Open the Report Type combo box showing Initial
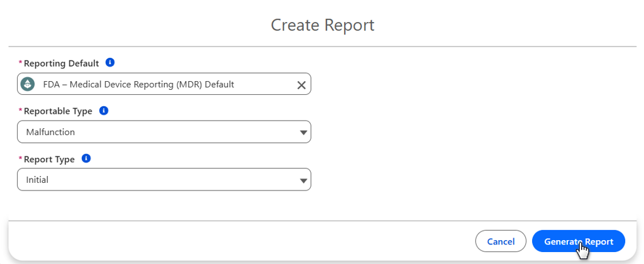This screenshot has width=644, height=264. (164, 180)
